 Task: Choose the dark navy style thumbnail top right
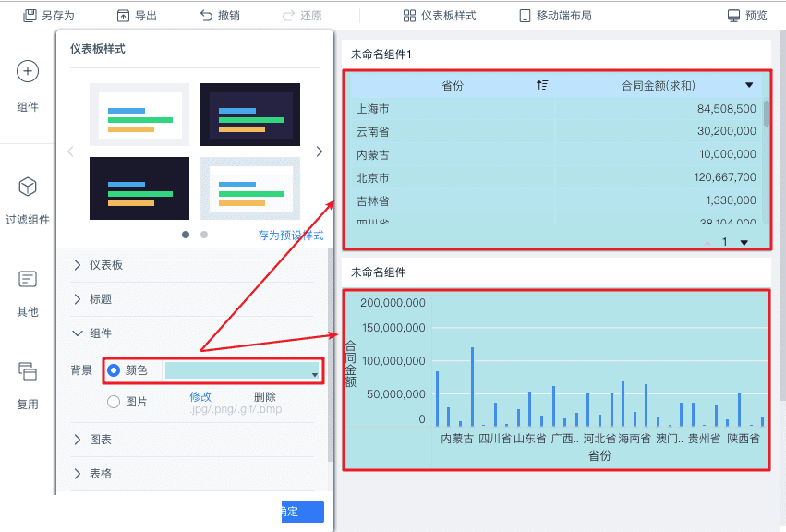250,115
